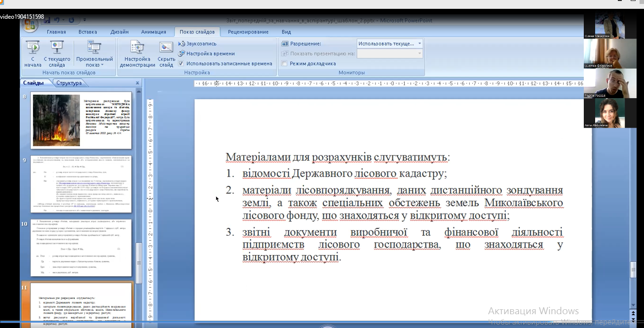Click the heading Матеріалами для розрахунків слугуватимуть
The width and height of the screenshot is (644, 328).
point(338,157)
